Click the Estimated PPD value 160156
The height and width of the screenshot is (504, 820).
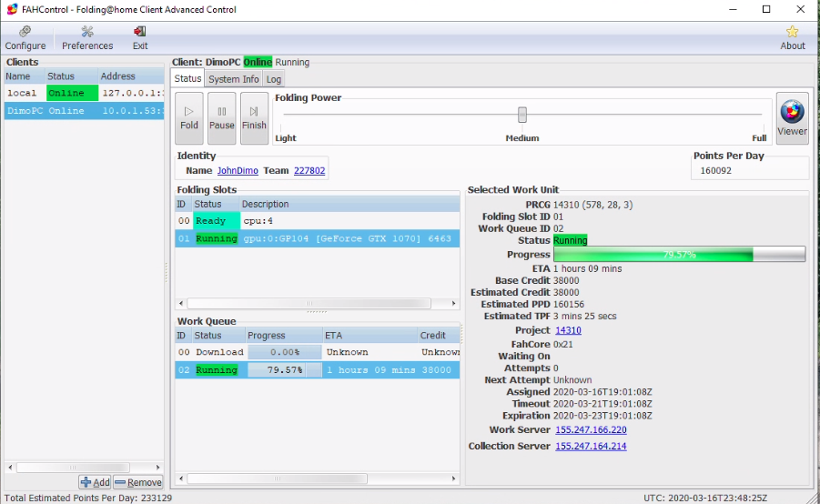point(569,304)
